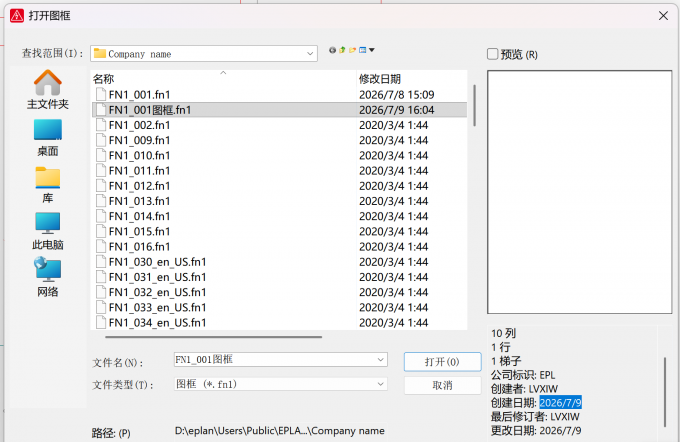Screen dimensions: 680x442
Task: Click the vertical scrollbar of file list
Action: [474, 105]
